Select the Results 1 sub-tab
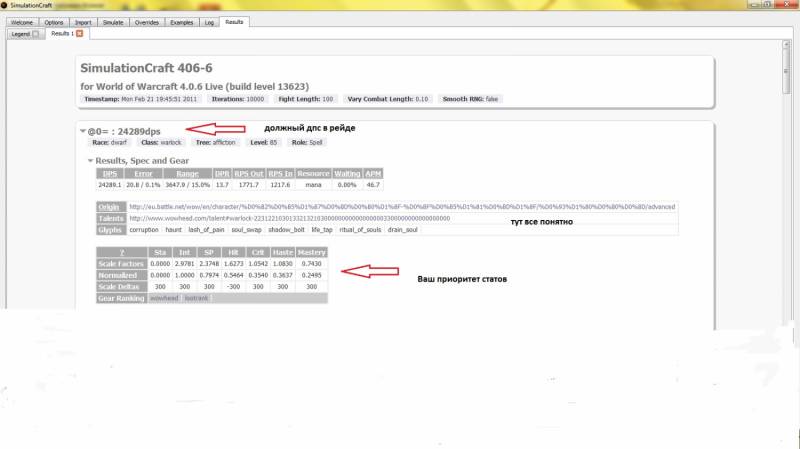Image resolution: width=800 pixels, height=449 pixels. point(62,34)
